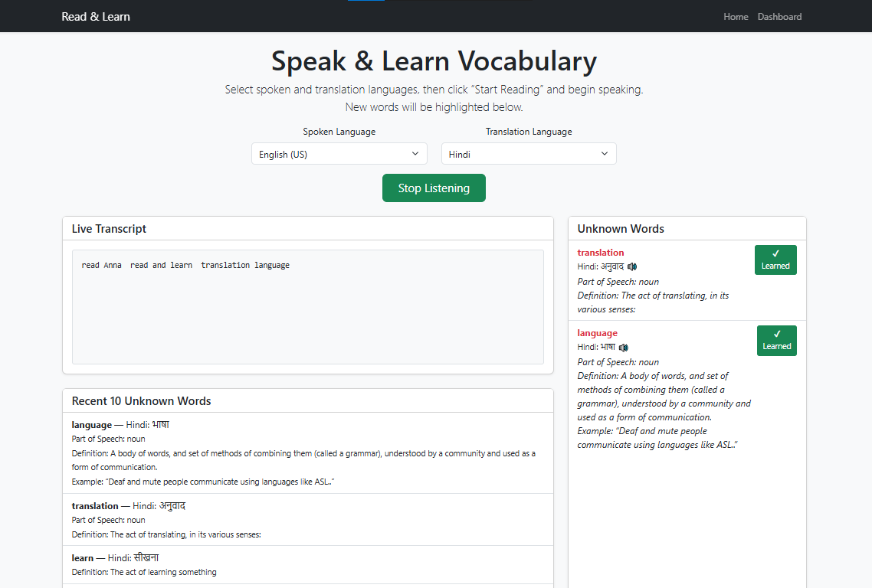The image size is (872, 588).
Task: Open the Dashboard link in navbar
Action: pyautogui.click(x=779, y=17)
